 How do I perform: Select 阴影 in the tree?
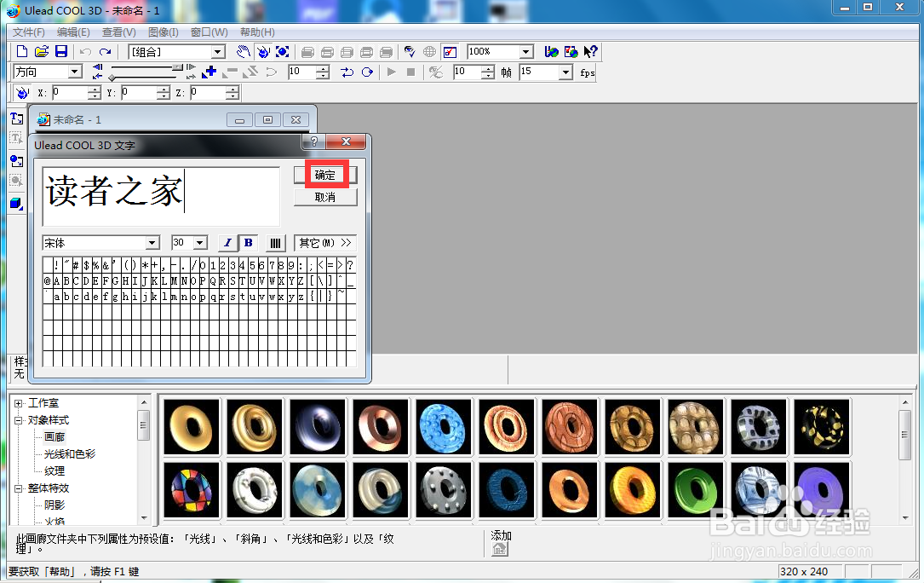(55, 505)
